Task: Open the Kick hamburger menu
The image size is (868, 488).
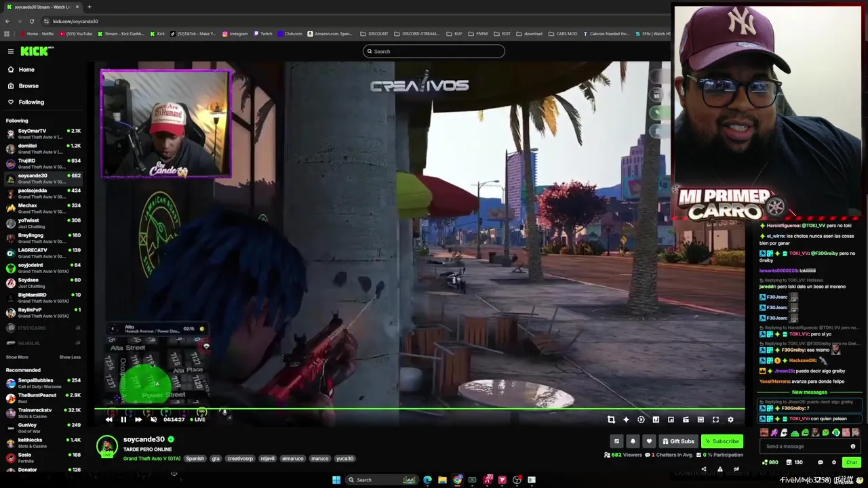Action: pos(11,52)
